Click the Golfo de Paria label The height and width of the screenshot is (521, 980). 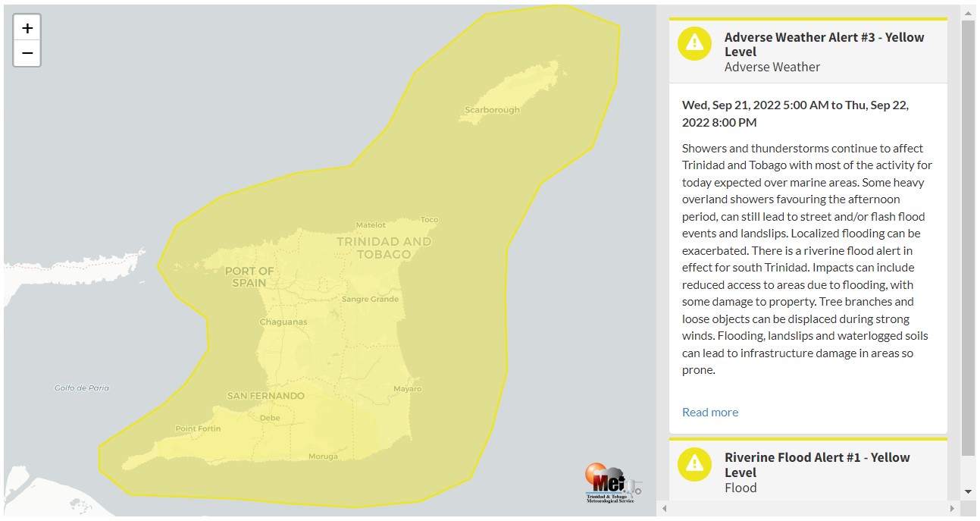coord(82,388)
